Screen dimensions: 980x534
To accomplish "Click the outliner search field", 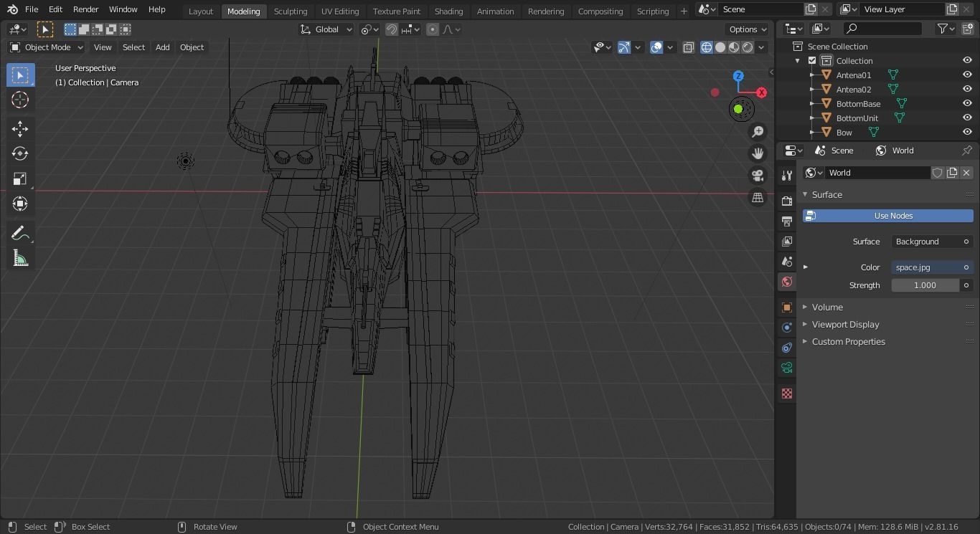I will [883, 29].
